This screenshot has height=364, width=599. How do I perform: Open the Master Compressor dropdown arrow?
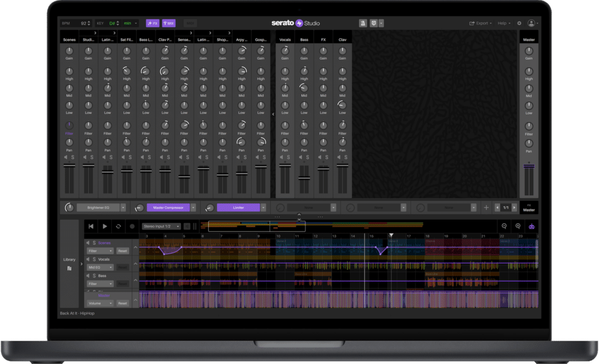click(x=193, y=207)
